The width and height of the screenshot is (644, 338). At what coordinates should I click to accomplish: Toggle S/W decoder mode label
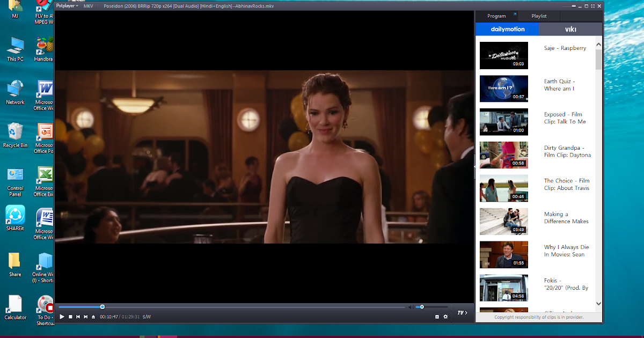[147, 317]
